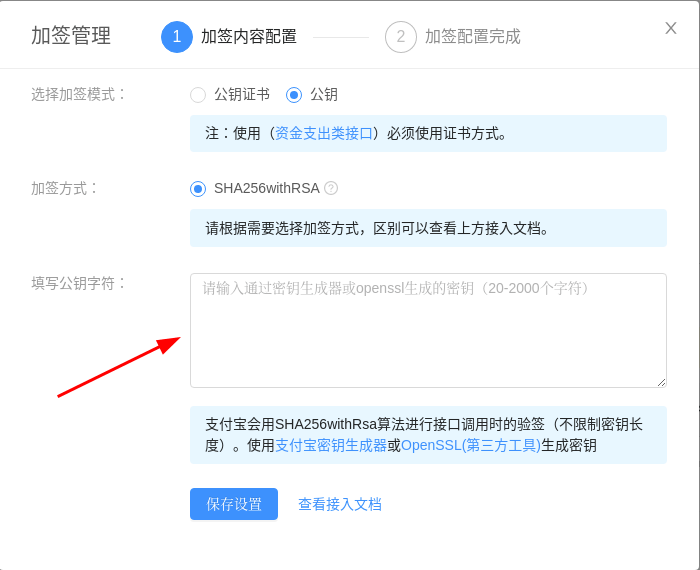Image resolution: width=700 pixels, height=570 pixels.
Task: Click the help icon beside SHA256withRSA
Action: 331,188
